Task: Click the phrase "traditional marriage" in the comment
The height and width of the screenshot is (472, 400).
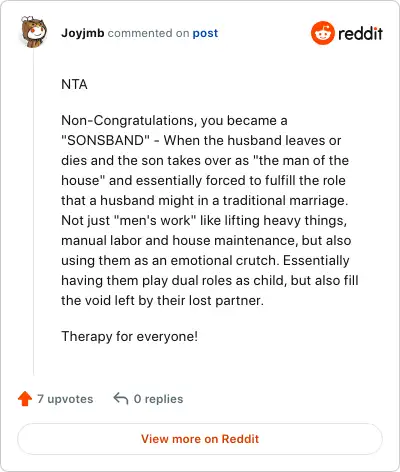Action: pos(285,200)
